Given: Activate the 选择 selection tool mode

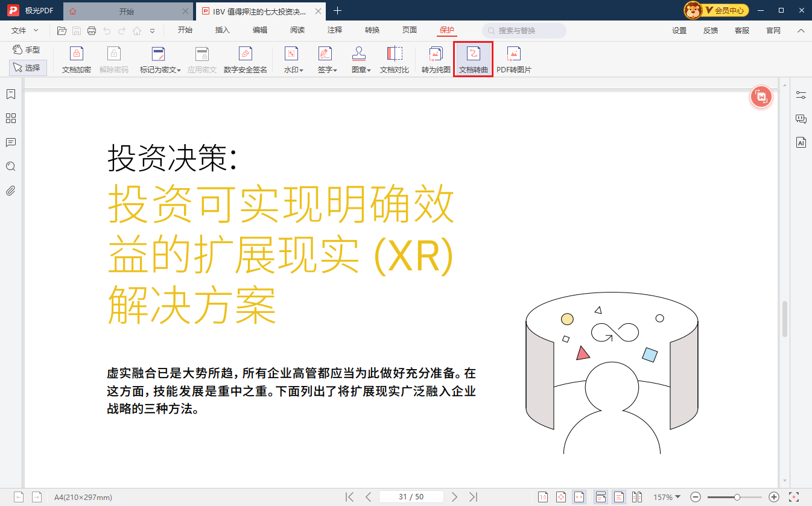Looking at the screenshot, I should click(28, 68).
